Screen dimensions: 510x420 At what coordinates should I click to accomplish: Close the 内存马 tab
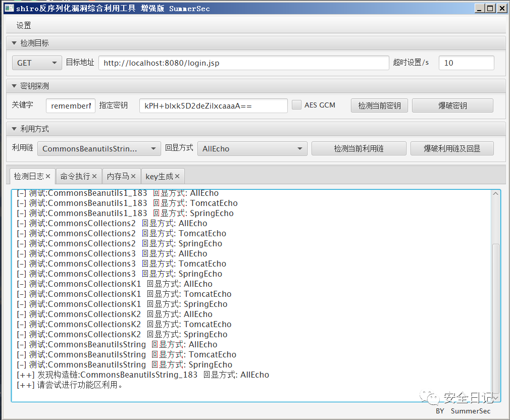[x=133, y=176]
